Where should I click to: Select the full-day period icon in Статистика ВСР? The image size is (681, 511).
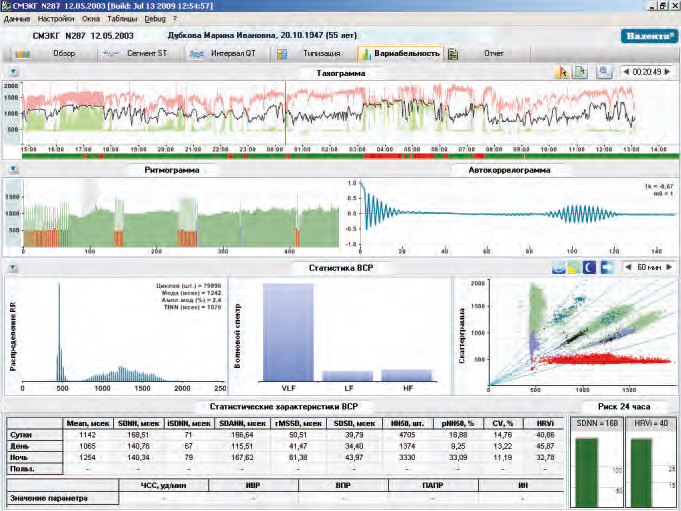(560, 267)
